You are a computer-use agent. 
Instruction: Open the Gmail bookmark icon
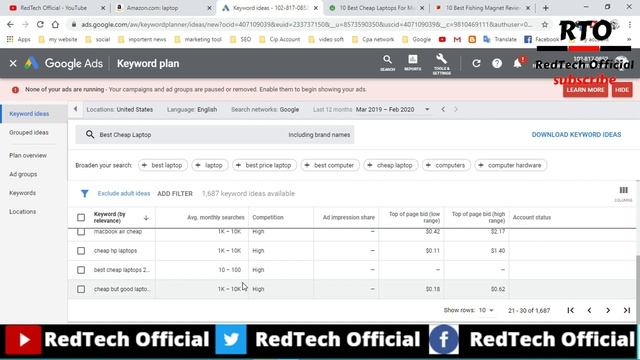click(x=457, y=40)
